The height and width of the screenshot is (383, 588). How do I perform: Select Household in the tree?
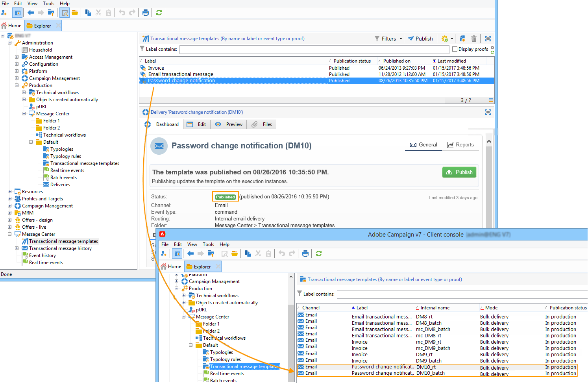40,50
